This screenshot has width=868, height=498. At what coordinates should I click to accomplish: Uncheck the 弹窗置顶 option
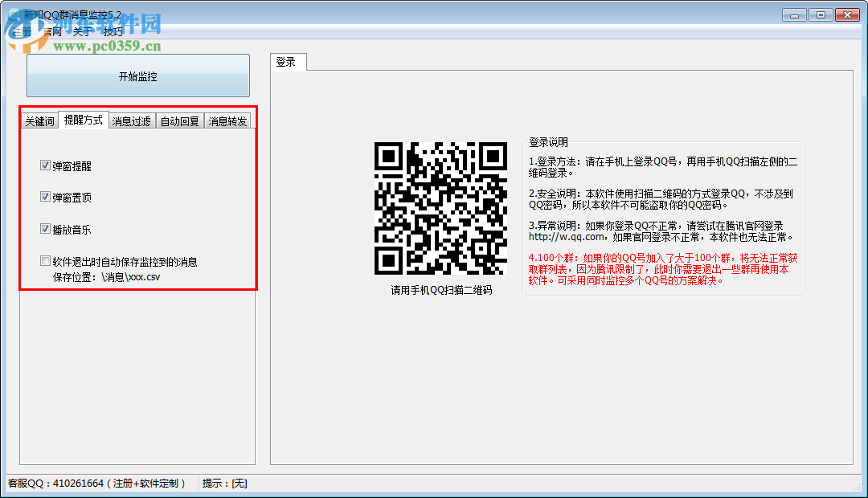46,196
